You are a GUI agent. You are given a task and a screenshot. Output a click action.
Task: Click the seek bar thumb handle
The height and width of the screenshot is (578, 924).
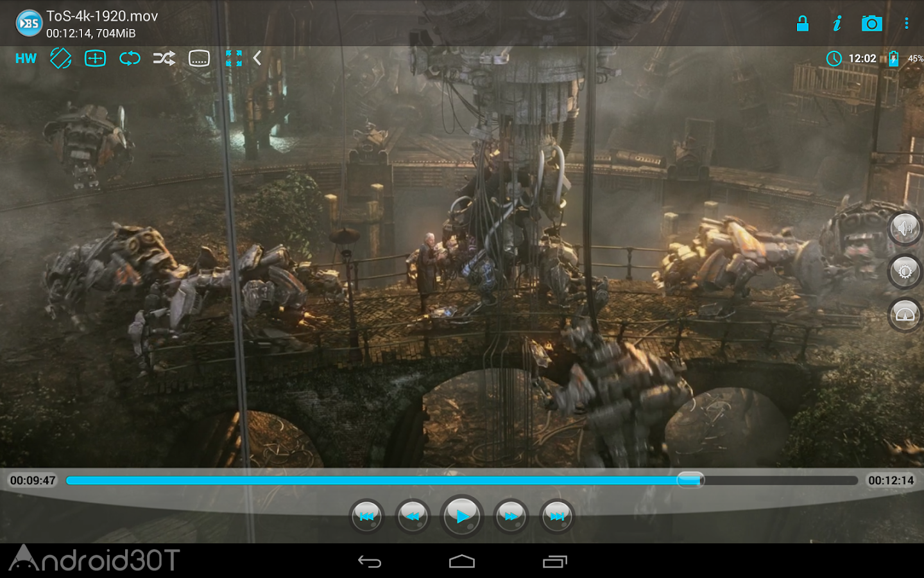(x=690, y=480)
